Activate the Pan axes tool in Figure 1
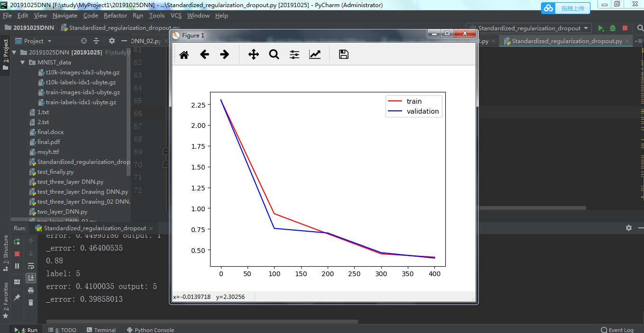The width and height of the screenshot is (644, 333). coord(254,55)
